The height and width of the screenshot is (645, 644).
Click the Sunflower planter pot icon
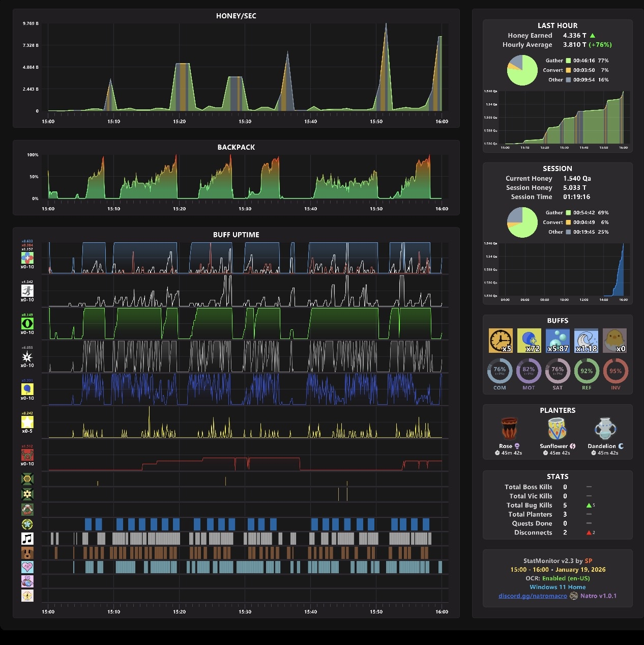558,429
